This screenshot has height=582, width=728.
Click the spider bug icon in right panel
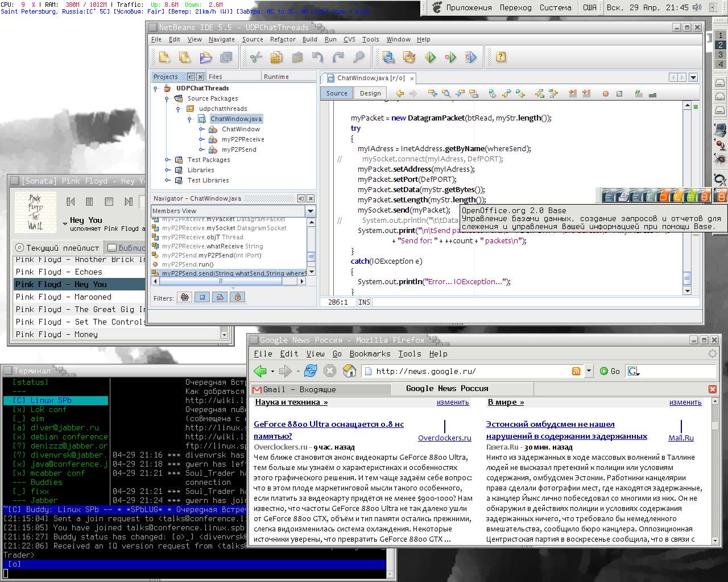720,160
